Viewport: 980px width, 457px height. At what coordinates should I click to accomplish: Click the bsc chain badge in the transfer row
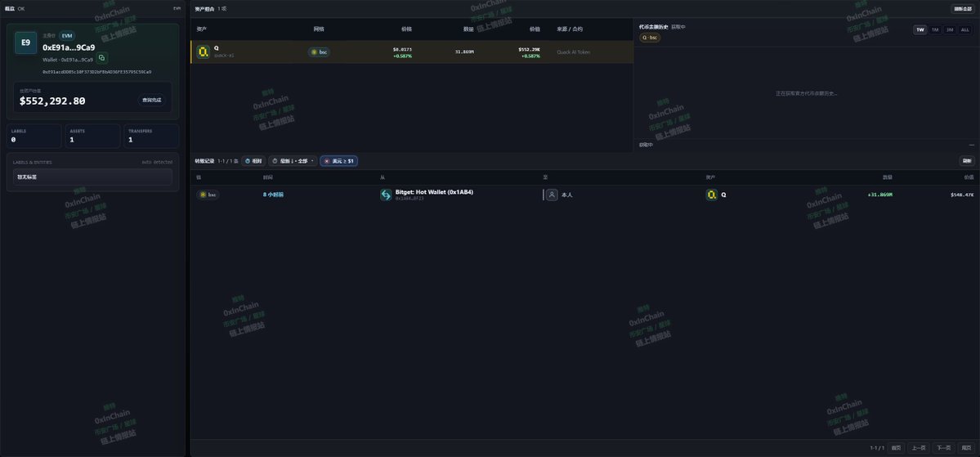coord(208,195)
